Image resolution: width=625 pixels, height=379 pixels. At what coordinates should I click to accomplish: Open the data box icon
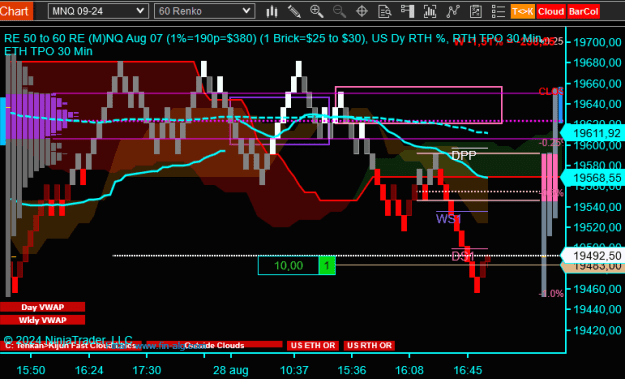click(x=385, y=11)
